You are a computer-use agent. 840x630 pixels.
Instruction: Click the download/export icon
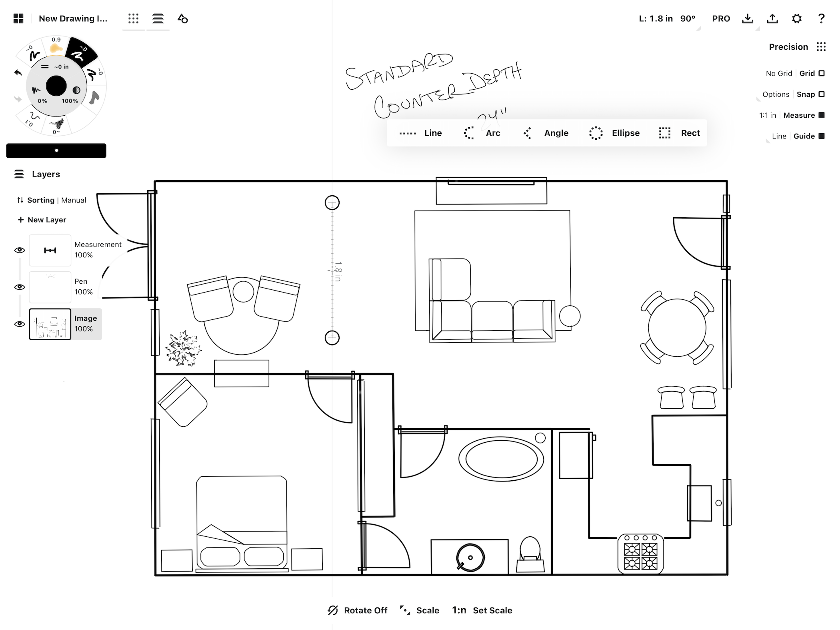[750, 18]
